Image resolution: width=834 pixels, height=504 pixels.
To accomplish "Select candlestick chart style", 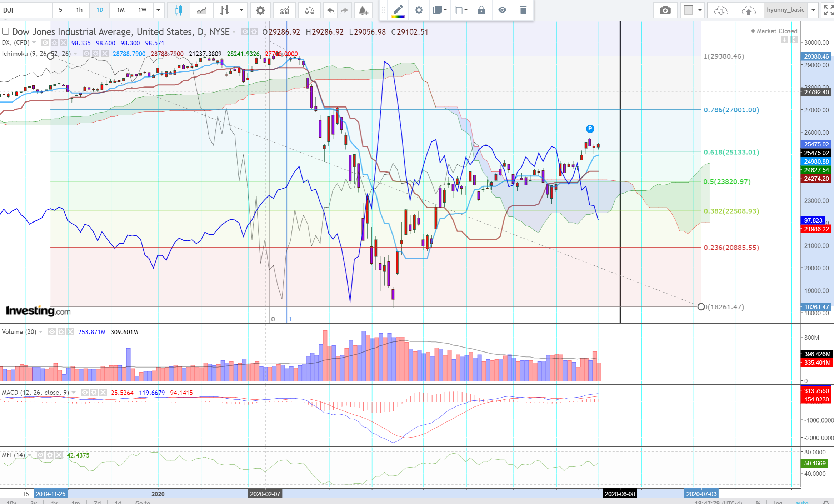I will [x=179, y=10].
